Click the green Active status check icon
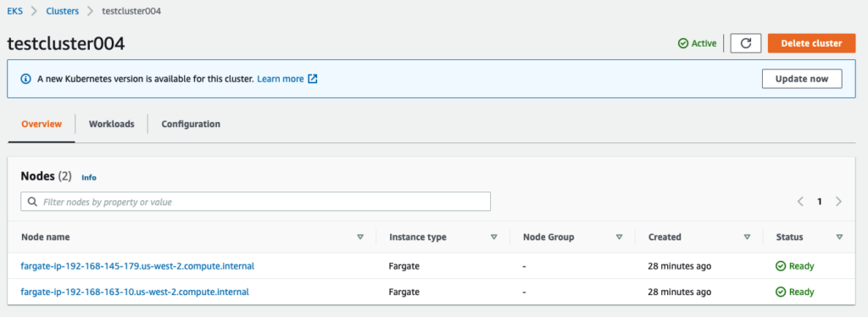 683,43
